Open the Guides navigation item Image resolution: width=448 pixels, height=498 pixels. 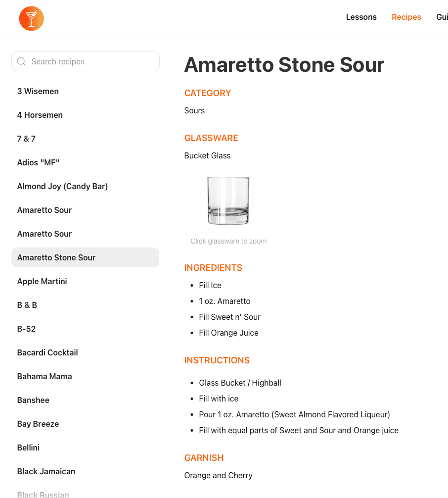(441, 17)
